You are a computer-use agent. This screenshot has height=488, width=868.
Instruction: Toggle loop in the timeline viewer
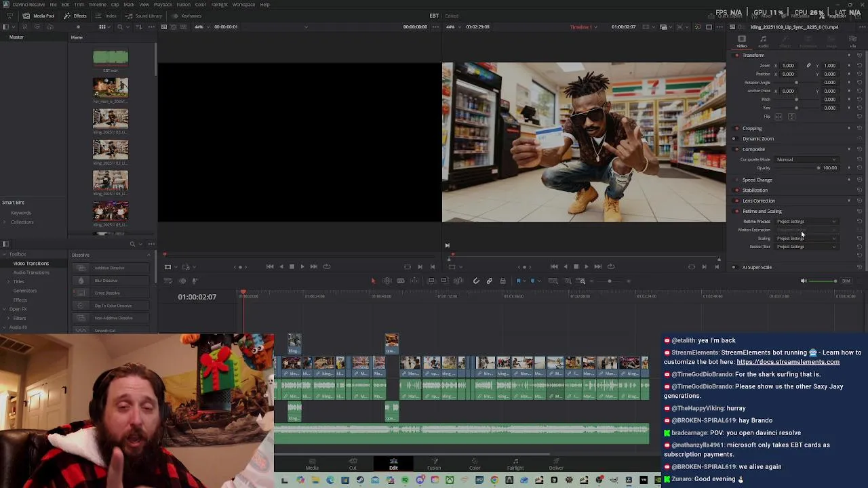click(611, 266)
